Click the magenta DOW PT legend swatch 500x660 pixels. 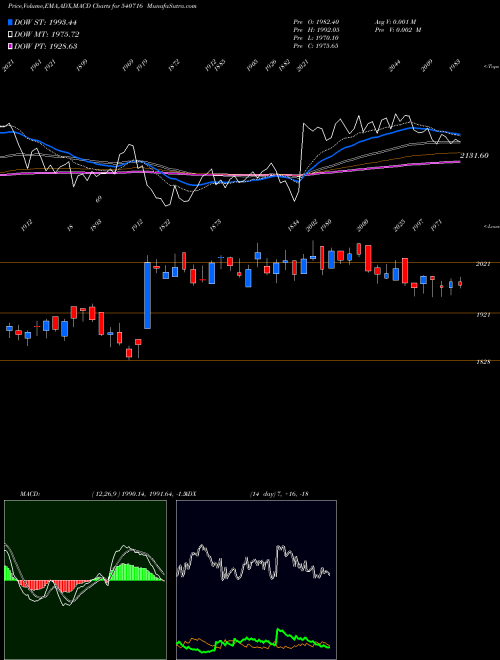click(x=10, y=46)
